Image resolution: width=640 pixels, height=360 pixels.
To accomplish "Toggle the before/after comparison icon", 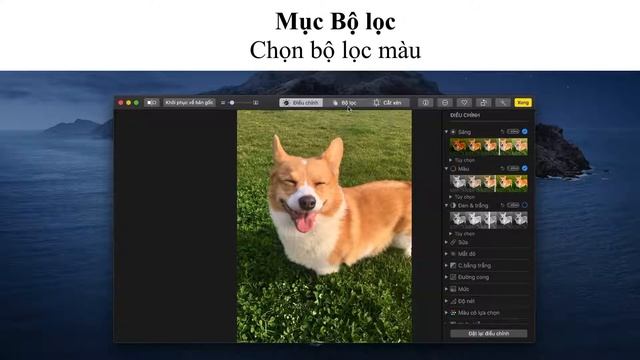I will tap(152, 102).
